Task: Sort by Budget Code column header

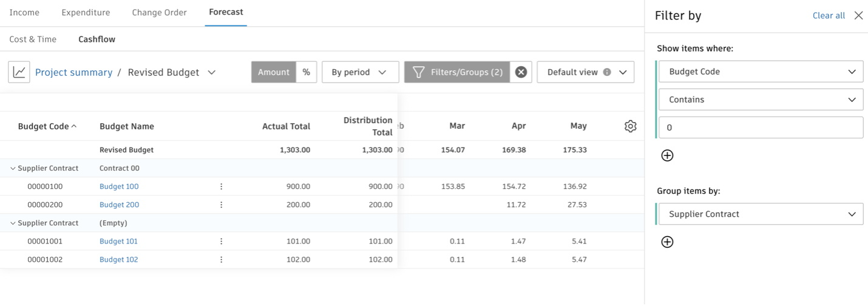Action: tap(47, 126)
